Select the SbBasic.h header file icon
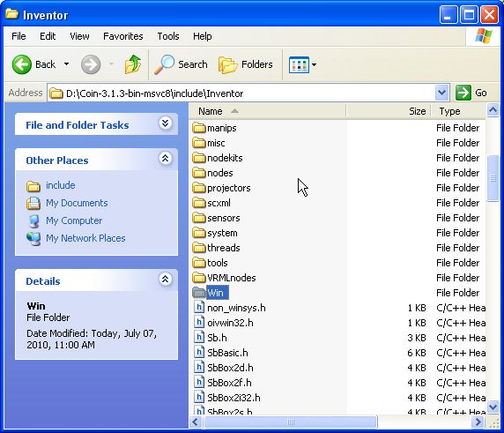 [199, 353]
